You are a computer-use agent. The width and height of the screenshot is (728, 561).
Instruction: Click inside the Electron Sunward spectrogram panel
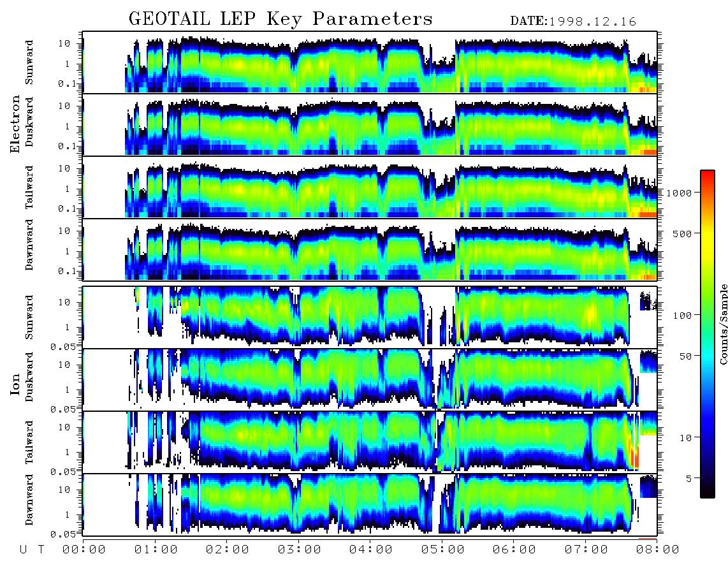(x=370, y=62)
